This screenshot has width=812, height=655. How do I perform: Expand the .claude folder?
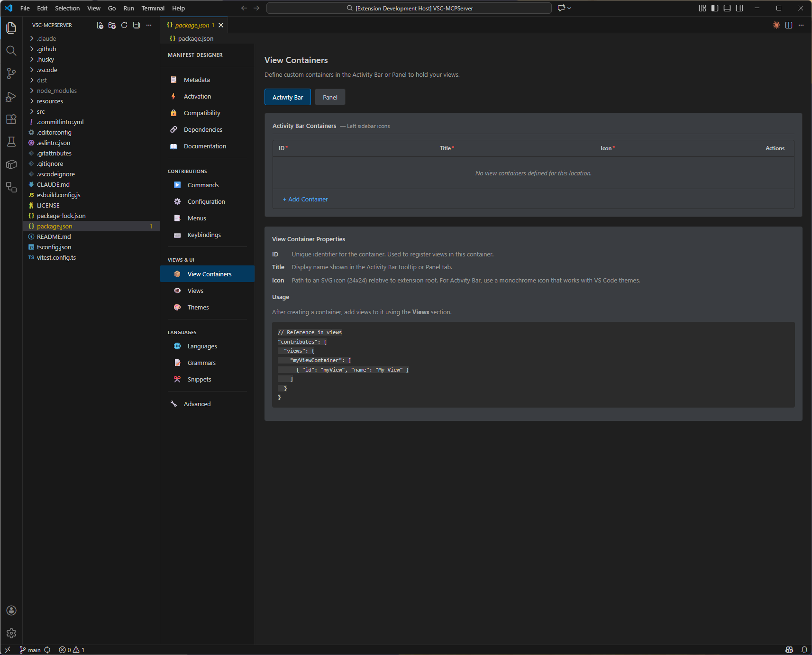(46, 38)
